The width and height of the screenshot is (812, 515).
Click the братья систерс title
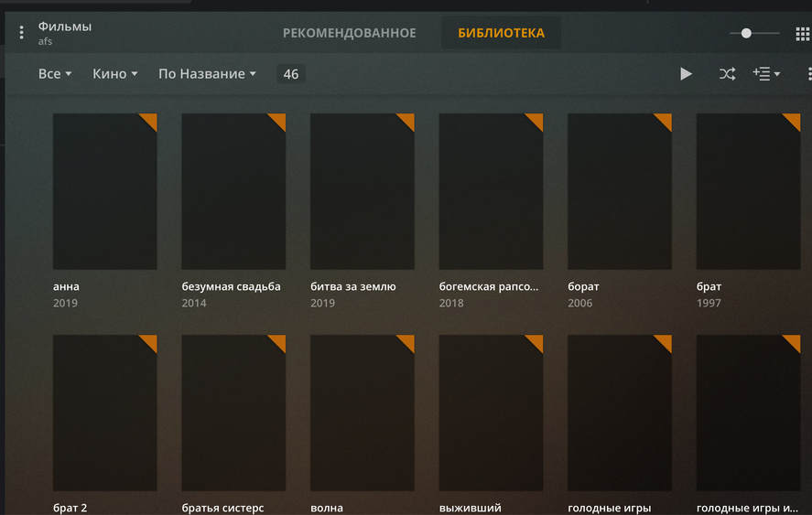tap(222, 508)
